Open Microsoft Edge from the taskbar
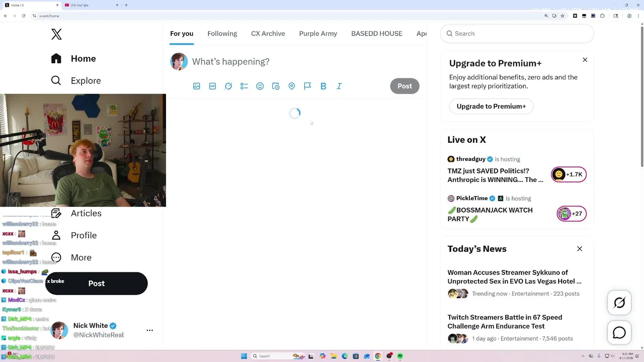 point(345,356)
